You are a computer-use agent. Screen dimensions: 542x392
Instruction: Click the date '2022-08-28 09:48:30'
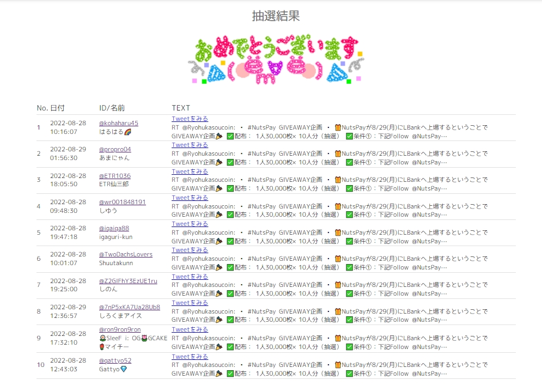click(x=68, y=206)
